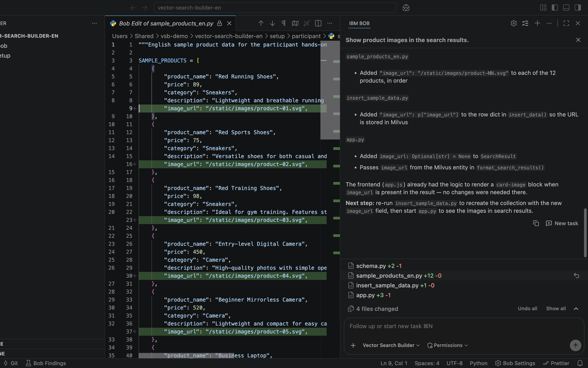Screen dimensions: 588x368
Task: Open editor more actions ellipsis menu
Action: 330,23
